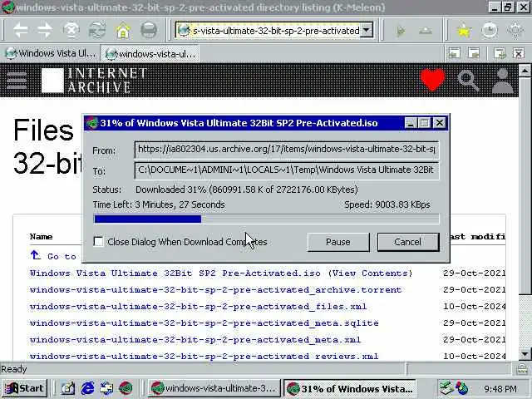Click the To path field in download dialog
Image resolution: width=532 pixels, height=399 pixels.
point(287,170)
